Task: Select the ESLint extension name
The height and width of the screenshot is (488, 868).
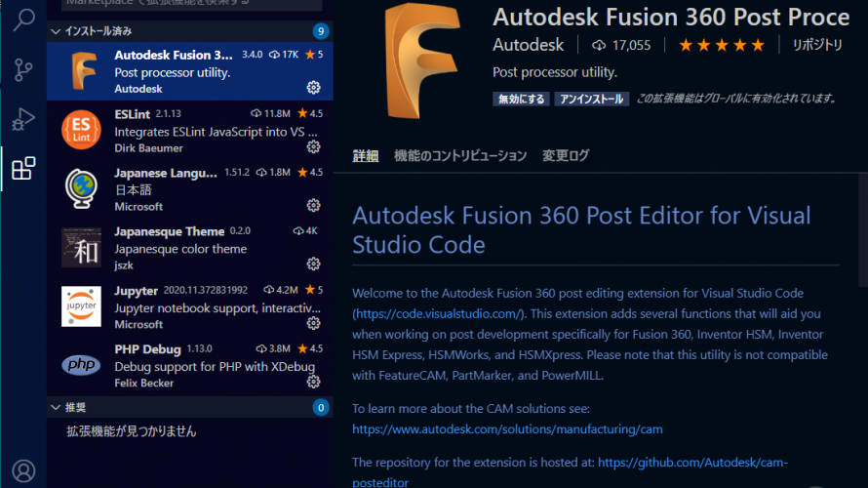Action: (133, 114)
